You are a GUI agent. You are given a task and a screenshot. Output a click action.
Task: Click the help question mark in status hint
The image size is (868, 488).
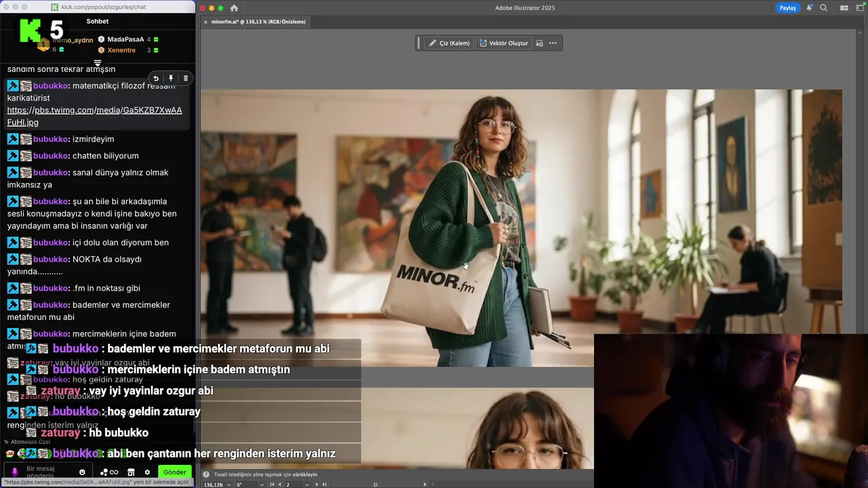[x=208, y=474]
